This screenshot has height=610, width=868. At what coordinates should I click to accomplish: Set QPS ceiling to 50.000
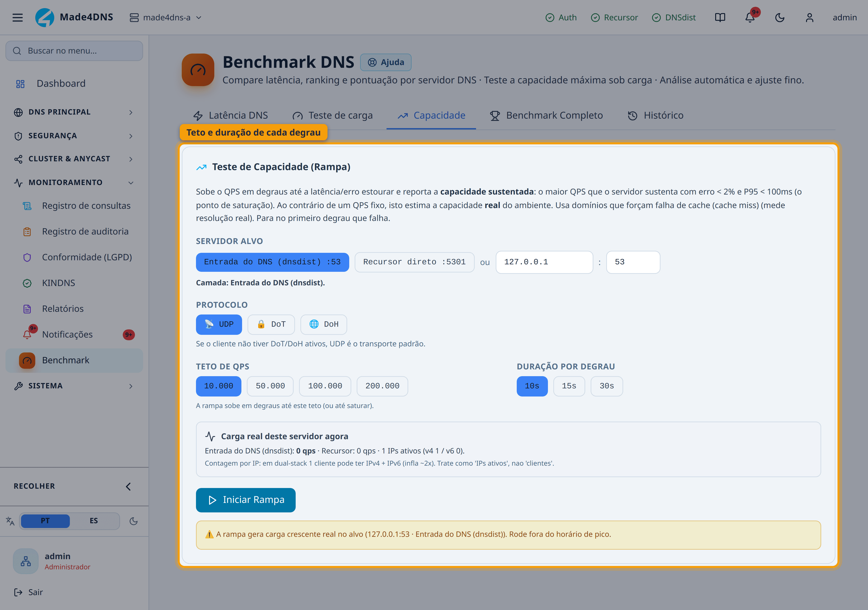pos(270,386)
